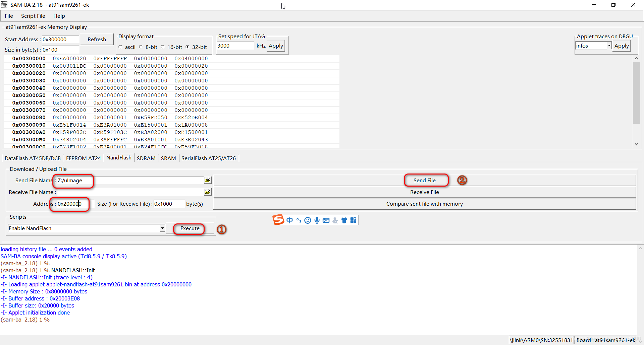This screenshot has height=345, width=644.
Task: Apply the DBGU applet trace level
Action: click(622, 46)
